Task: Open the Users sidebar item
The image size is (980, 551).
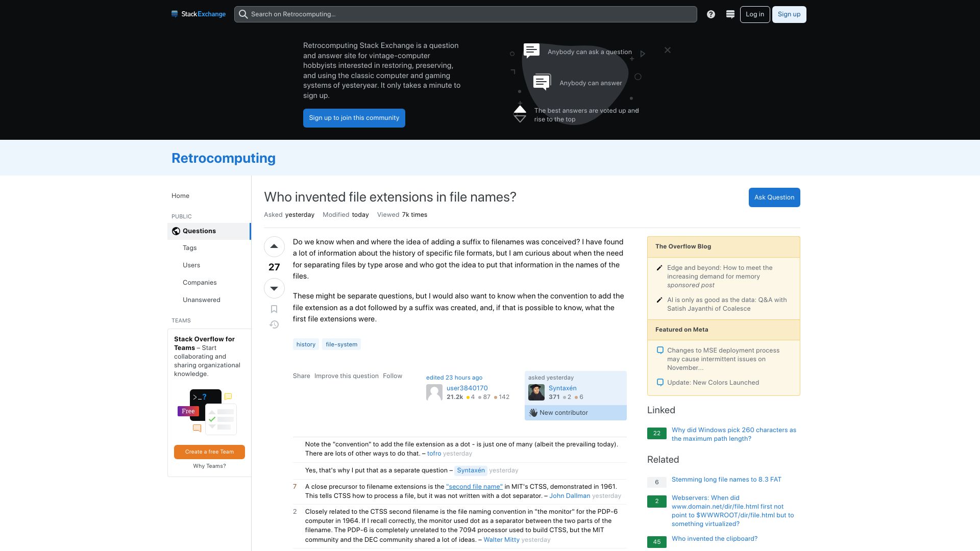Action: coord(191,265)
